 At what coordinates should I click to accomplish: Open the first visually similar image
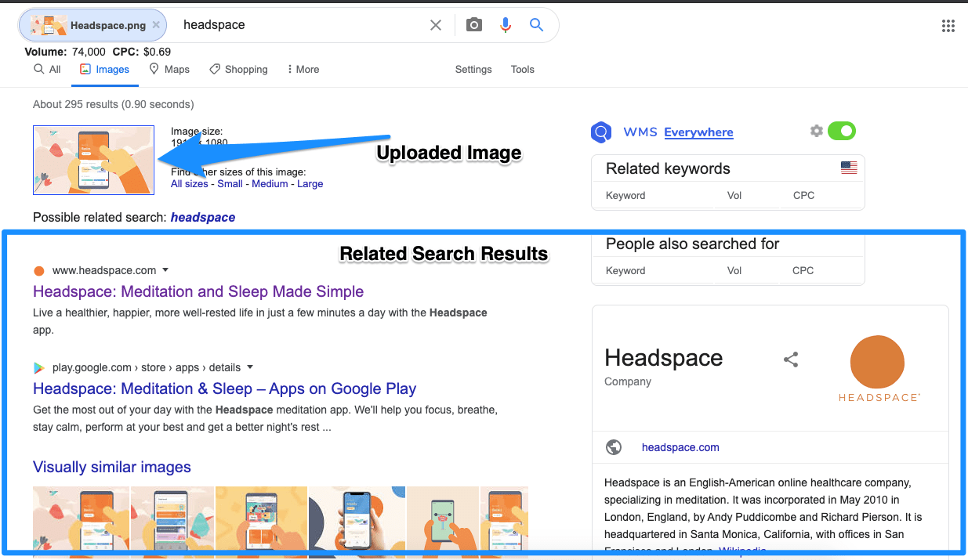coord(81,522)
